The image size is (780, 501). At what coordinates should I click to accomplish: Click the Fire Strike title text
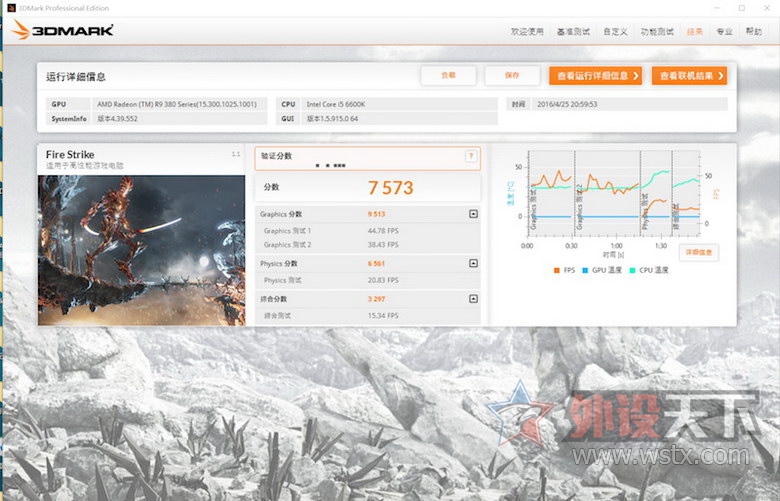pyautogui.click(x=70, y=155)
